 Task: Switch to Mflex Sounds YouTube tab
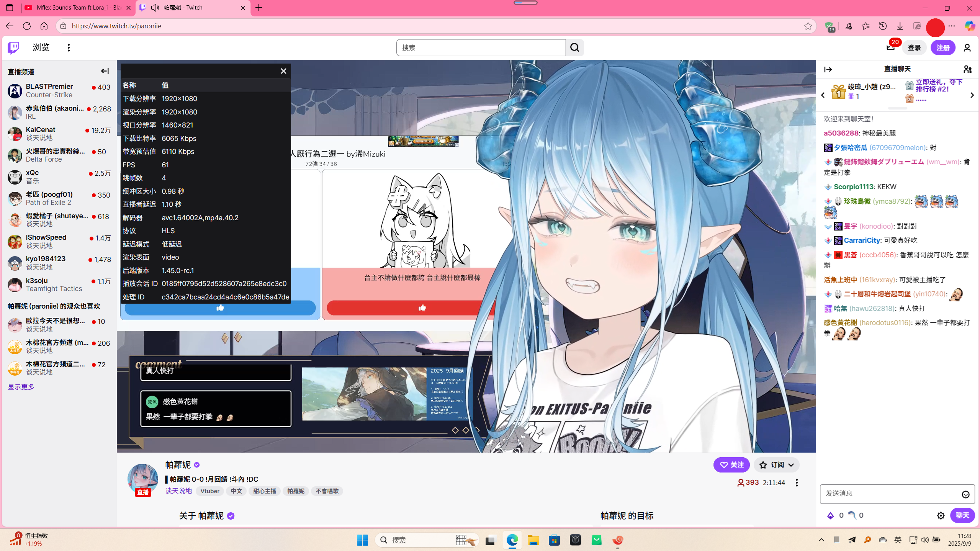tap(79, 8)
